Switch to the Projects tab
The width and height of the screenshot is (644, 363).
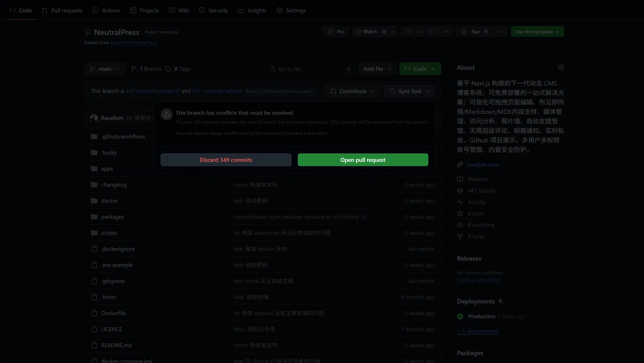[x=144, y=10]
